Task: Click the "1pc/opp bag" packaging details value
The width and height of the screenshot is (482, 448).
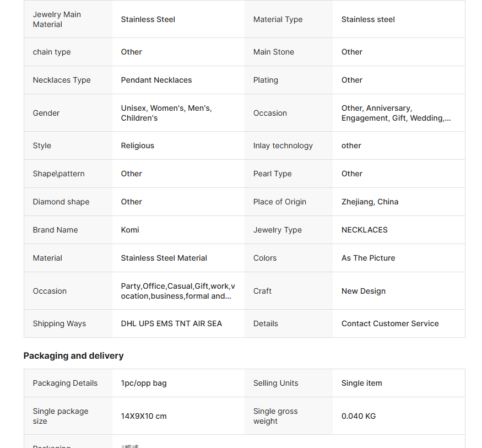Action: 144,383
